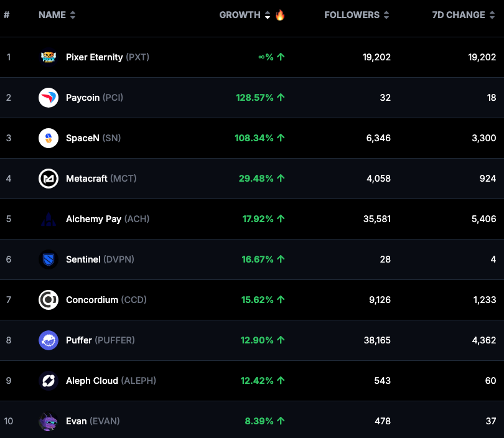
Task: Open Puffer (PUFFER) project link
Action: coord(100,340)
